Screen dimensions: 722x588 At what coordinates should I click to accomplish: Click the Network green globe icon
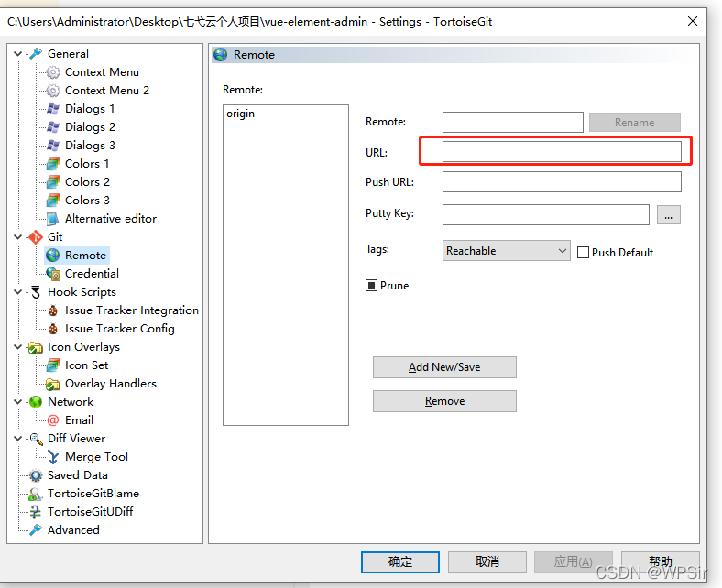(36, 402)
